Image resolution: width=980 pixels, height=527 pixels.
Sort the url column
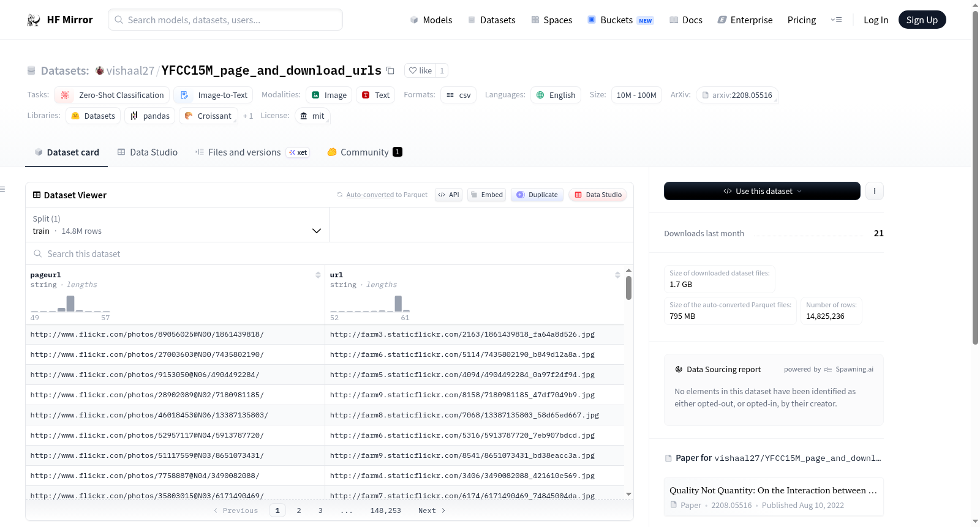point(617,275)
